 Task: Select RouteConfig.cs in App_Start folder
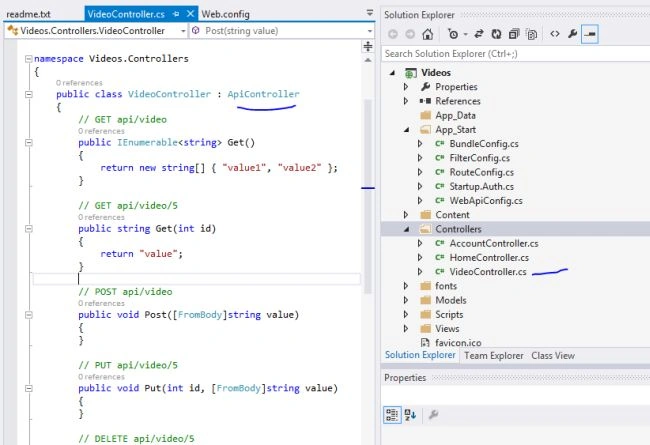pos(481,172)
